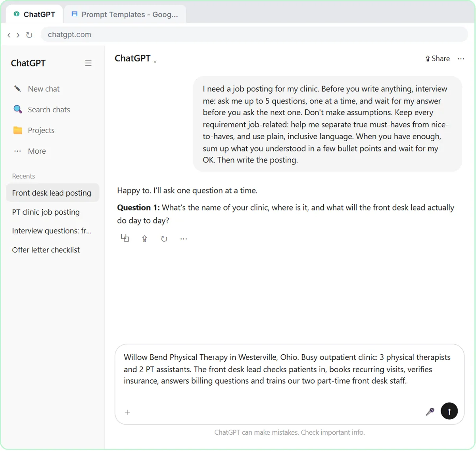Regenerate the assistant response
The width and height of the screenshot is (476, 451).
164,239
